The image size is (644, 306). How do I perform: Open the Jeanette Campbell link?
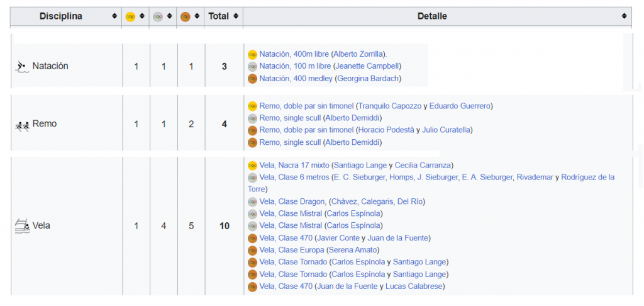(367, 66)
